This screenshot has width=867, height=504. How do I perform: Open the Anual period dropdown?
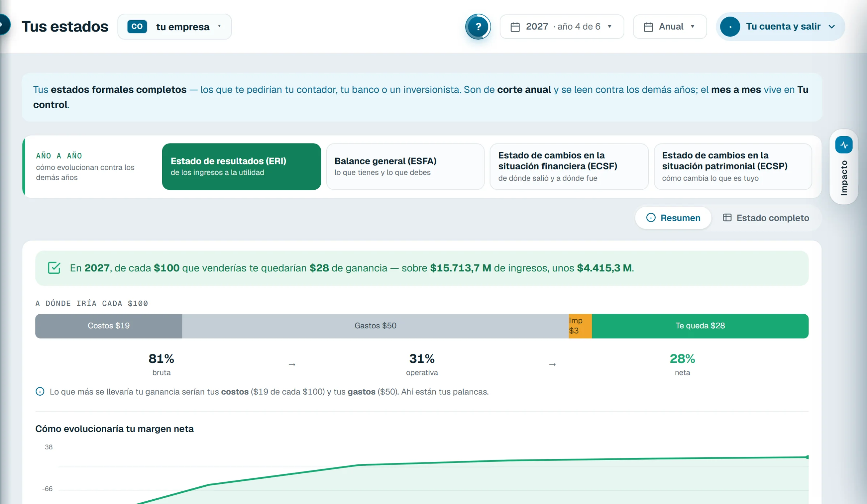click(x=670, y=27)
